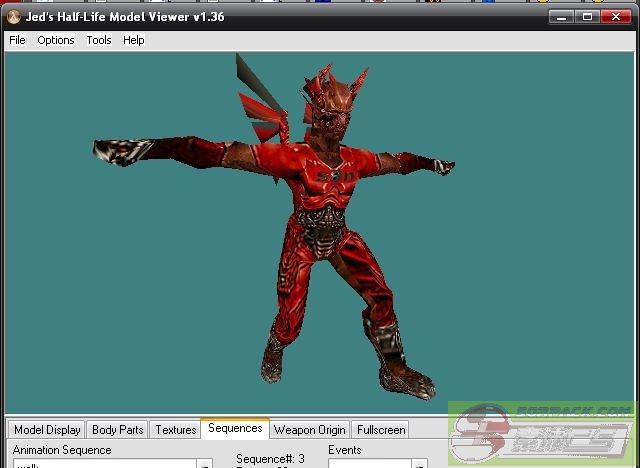Click the Half-Life Model Viewer title icon

(x=14, y=17)
